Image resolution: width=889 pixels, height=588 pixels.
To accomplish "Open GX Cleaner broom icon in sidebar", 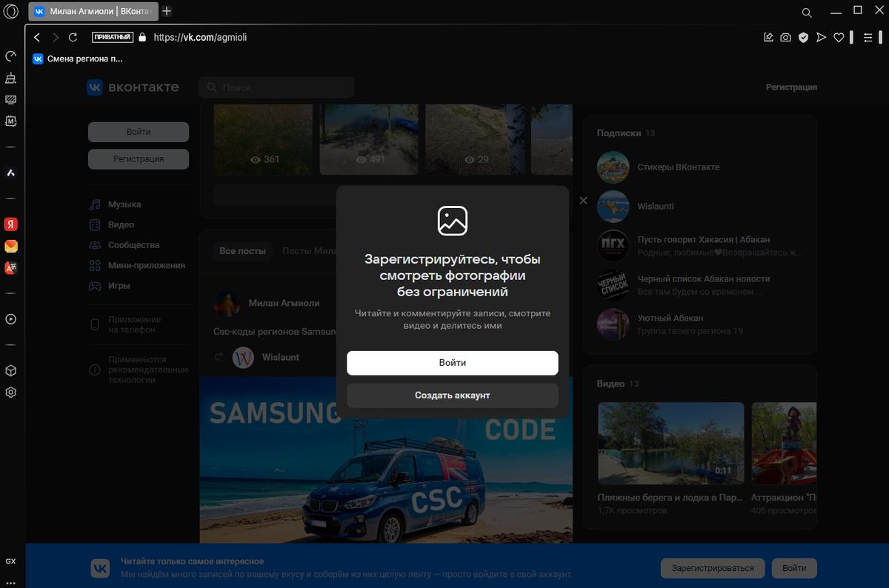I will coord(11,78).
